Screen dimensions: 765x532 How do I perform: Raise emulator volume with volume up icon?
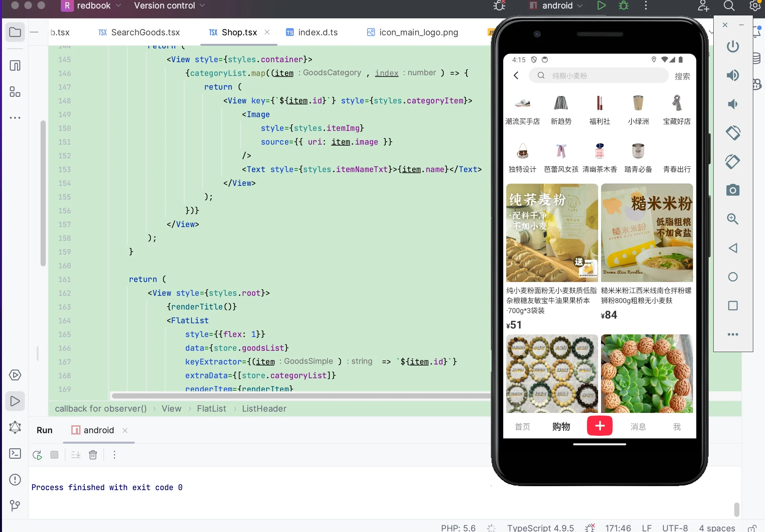[x=733, y=75]
